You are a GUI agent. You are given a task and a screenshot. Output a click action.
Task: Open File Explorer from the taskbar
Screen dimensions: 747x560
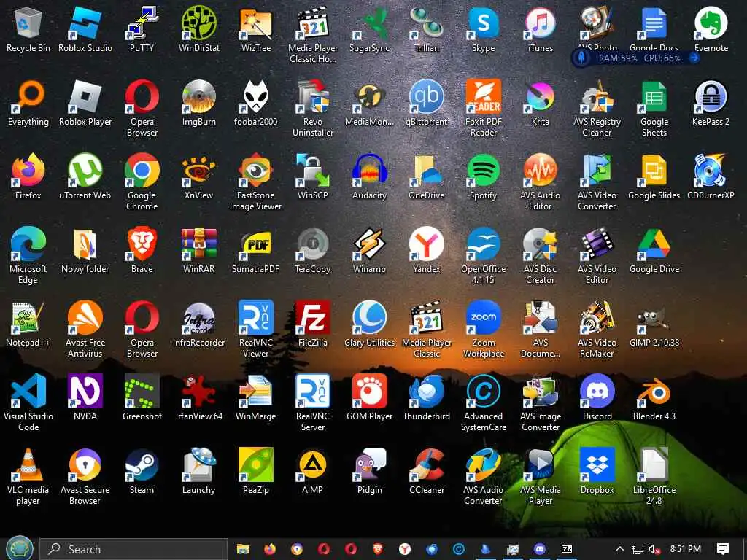tap(242, 549)
